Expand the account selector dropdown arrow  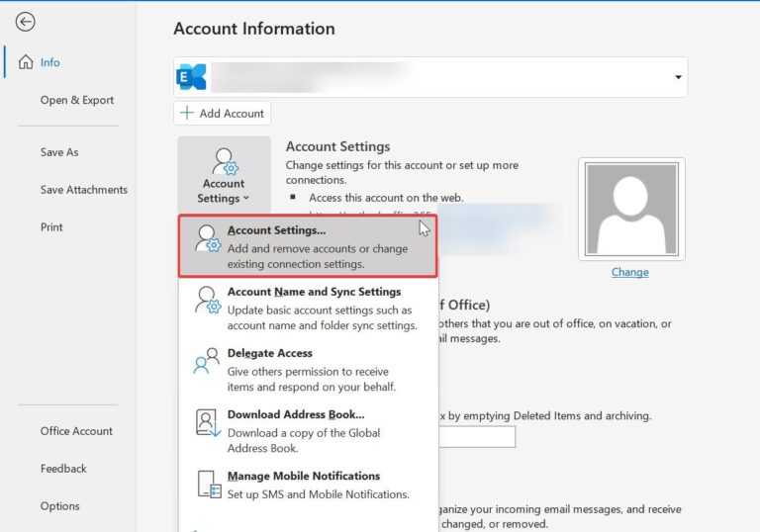(x=678, y=77)
